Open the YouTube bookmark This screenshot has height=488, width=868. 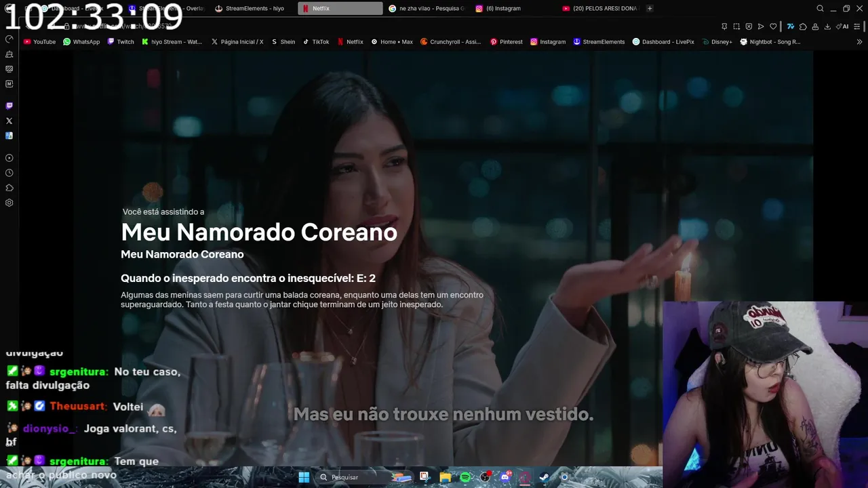click(39, 41)
